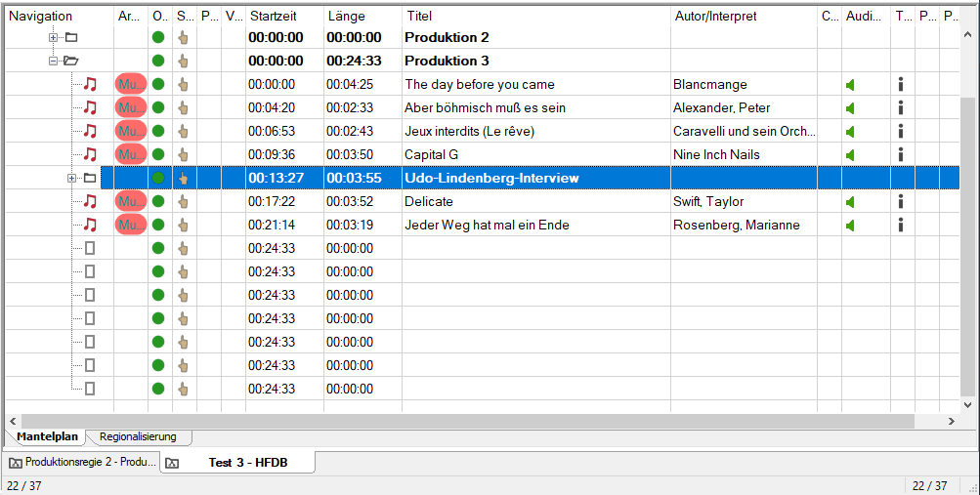
Task: Click the red Mu... badge for Aber böhmisch
Action: (131, 107)
